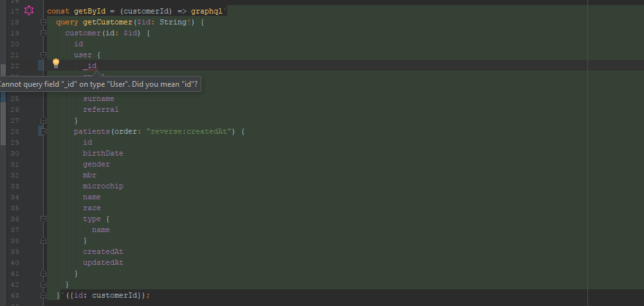Click the fold end marker on line 43
This screenshot has height=306, width=644.
[x=43, y=295]
